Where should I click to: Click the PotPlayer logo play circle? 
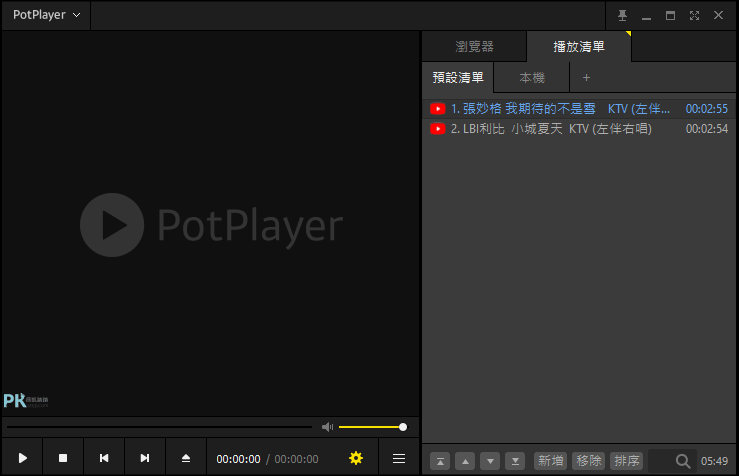(x=112, y=225)
